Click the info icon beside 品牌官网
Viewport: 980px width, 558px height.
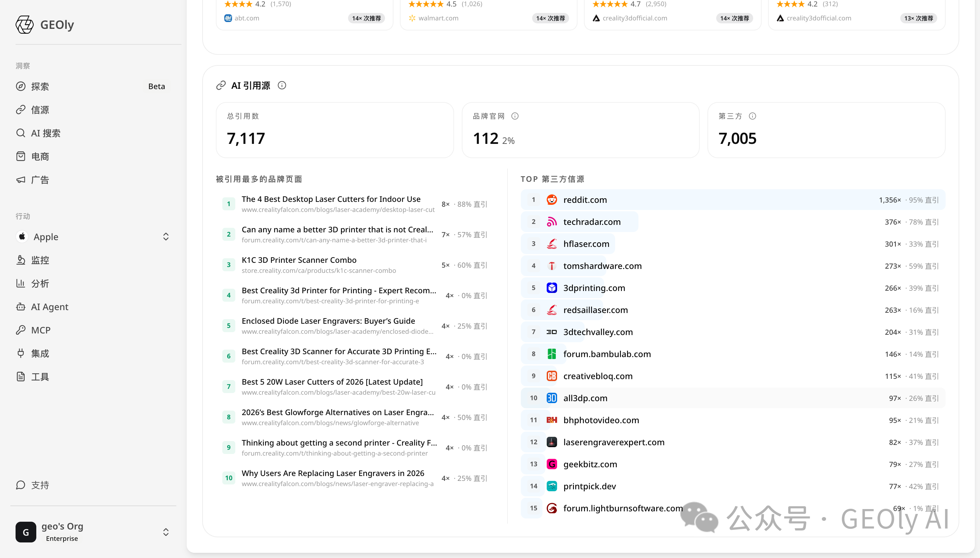pos(515,116)
